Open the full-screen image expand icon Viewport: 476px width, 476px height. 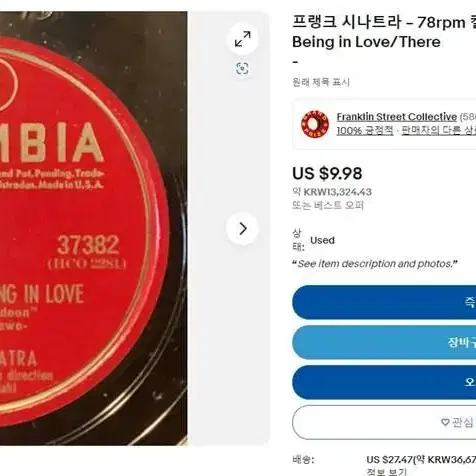tap(243, 39)
